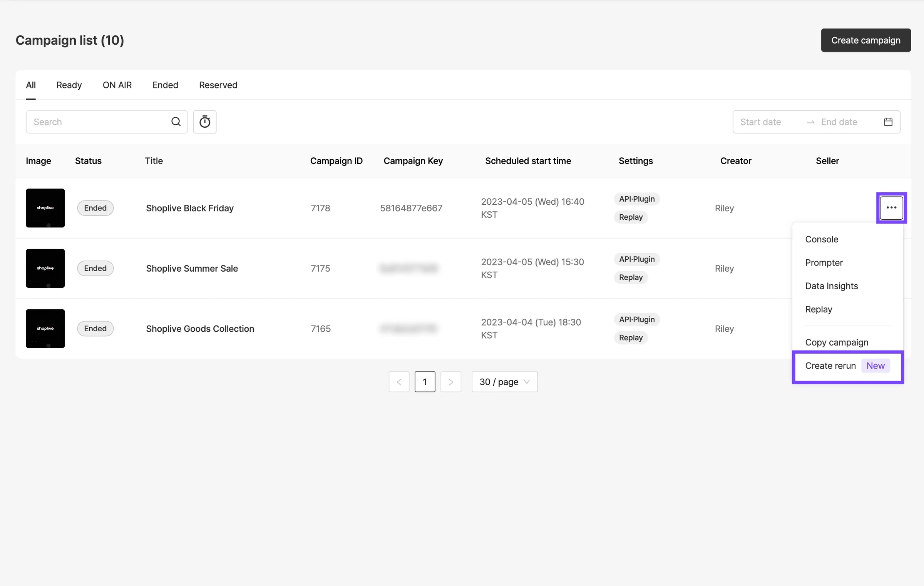Click the search magnifier icon
This screenshot has width=924, height=586.
click(176, 122)
